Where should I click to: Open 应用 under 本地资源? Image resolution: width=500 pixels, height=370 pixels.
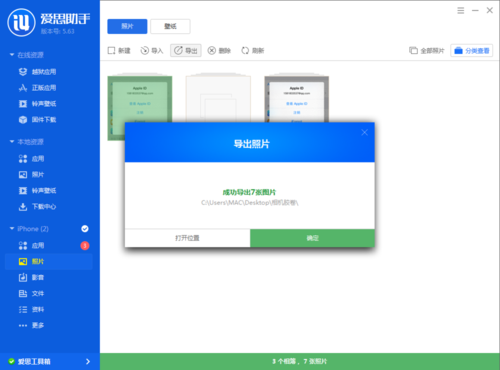click(x=31, y=159)
